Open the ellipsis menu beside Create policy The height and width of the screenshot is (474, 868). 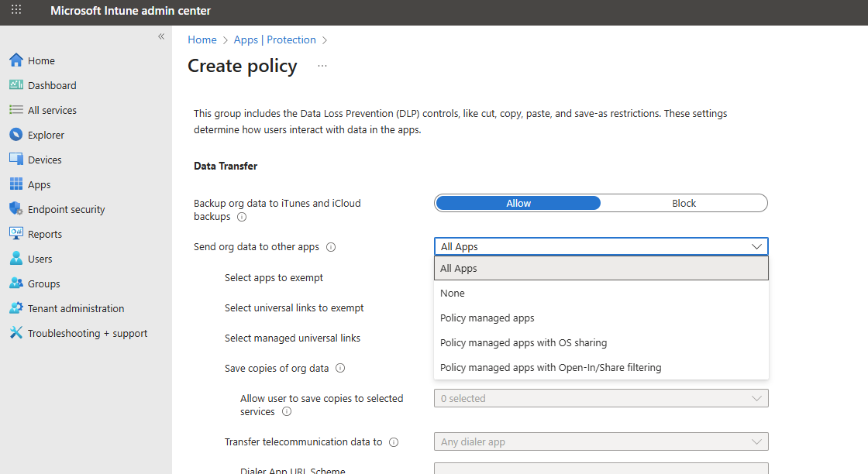(x=322, y=66)
